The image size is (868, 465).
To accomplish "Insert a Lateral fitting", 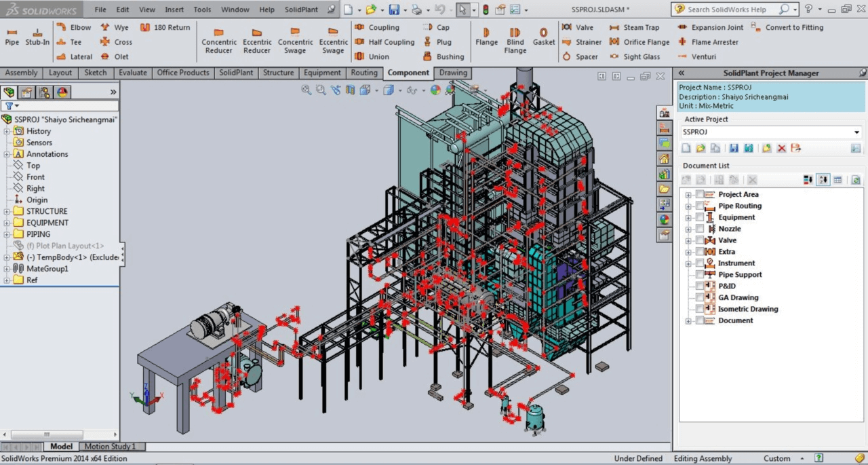I will (75, 57).
